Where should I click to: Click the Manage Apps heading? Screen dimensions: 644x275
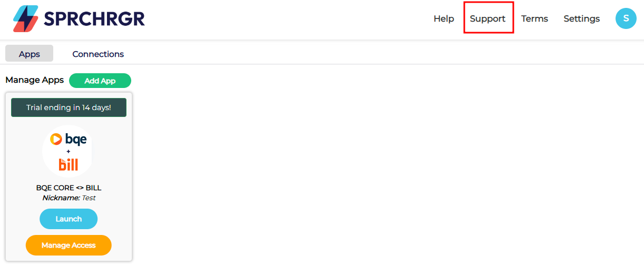(34, 80)
